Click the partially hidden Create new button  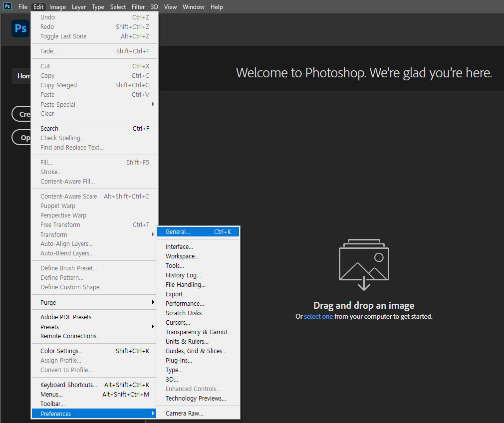pyautogui.click(x=21, y=114)
